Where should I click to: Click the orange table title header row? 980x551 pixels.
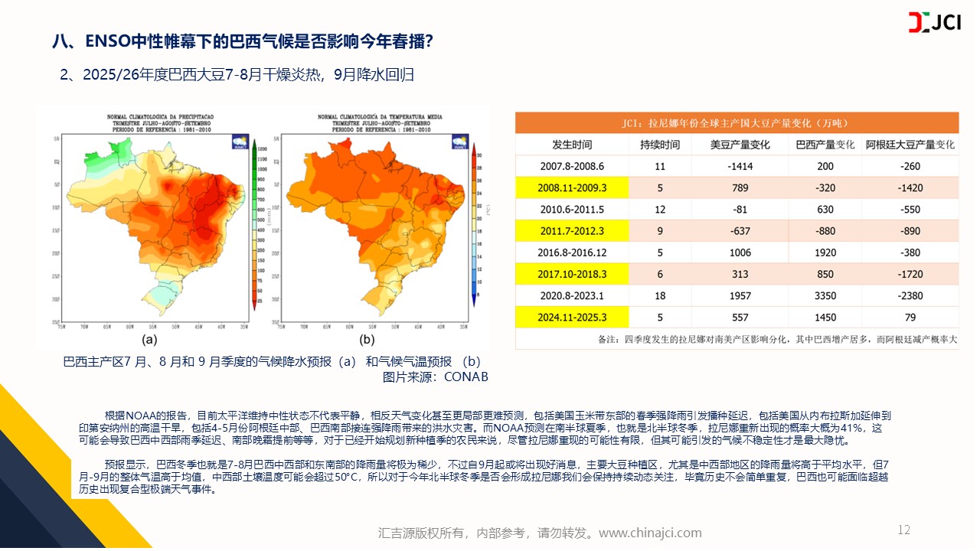tap(737, 123)
